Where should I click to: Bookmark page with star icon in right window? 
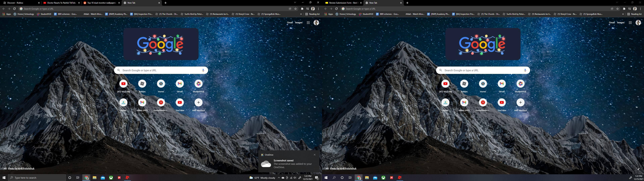pos(618,9)
